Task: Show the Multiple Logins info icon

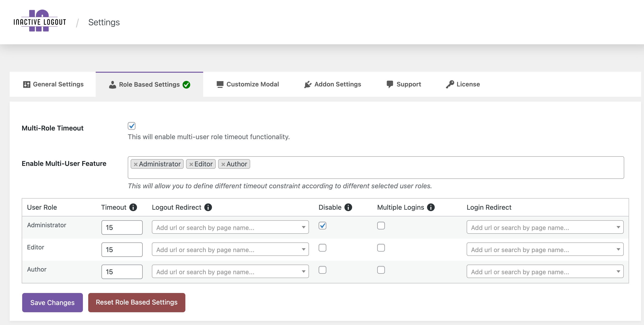Action: coord(430,207)
